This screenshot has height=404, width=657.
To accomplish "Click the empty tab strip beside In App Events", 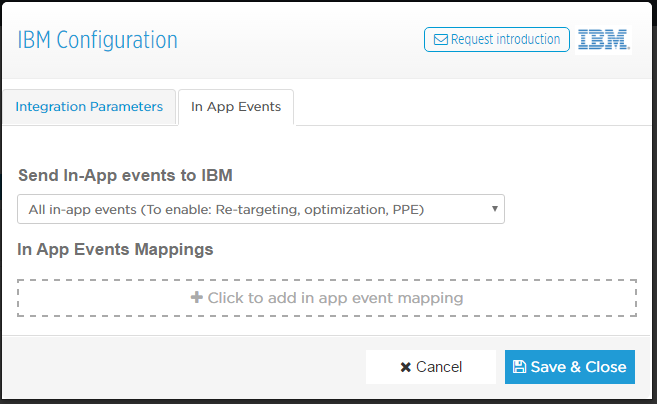I will click(x=471, y=107).
